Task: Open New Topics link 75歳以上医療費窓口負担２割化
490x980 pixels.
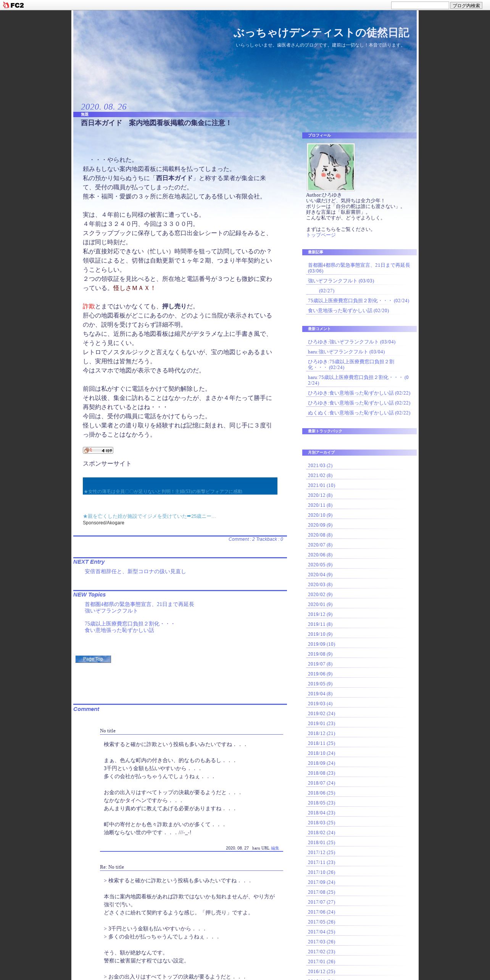Action: click(x=130, y=624)
